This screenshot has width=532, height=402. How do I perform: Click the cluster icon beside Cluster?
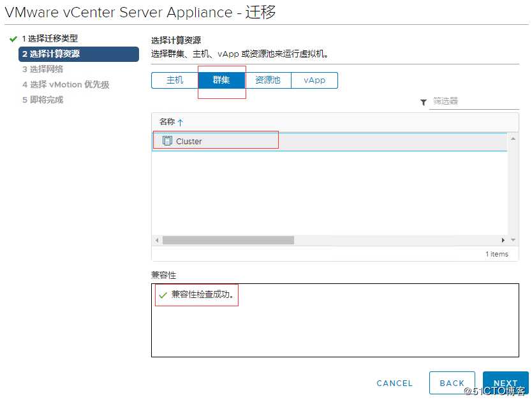(167, 140)
